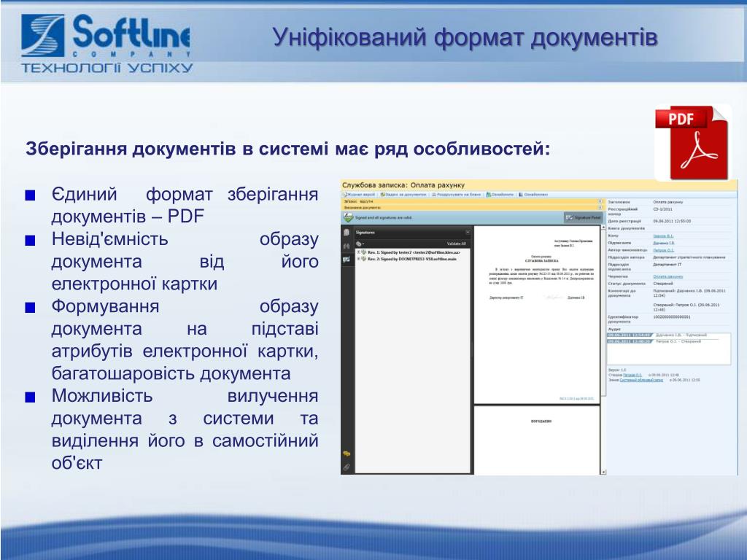Click Signed and all signatures are valid

tap(384, 217)
